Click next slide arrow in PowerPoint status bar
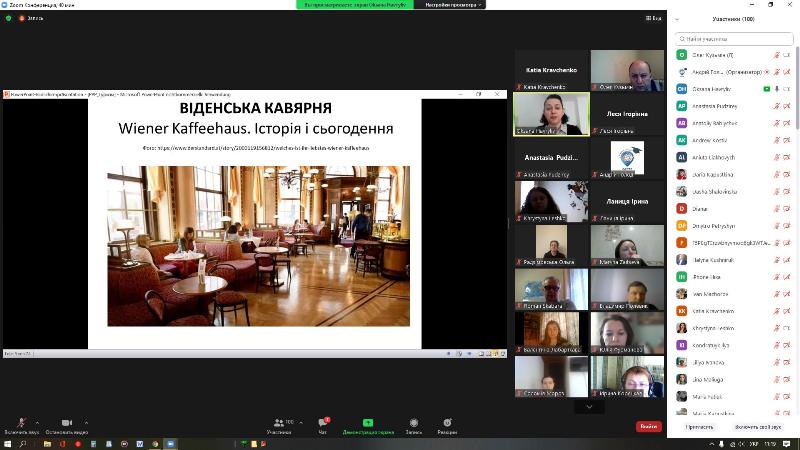 tap(469, 353)
